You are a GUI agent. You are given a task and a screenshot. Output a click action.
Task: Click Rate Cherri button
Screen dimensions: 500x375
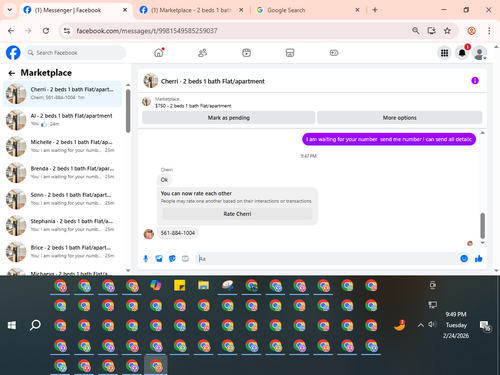(237, 214)
